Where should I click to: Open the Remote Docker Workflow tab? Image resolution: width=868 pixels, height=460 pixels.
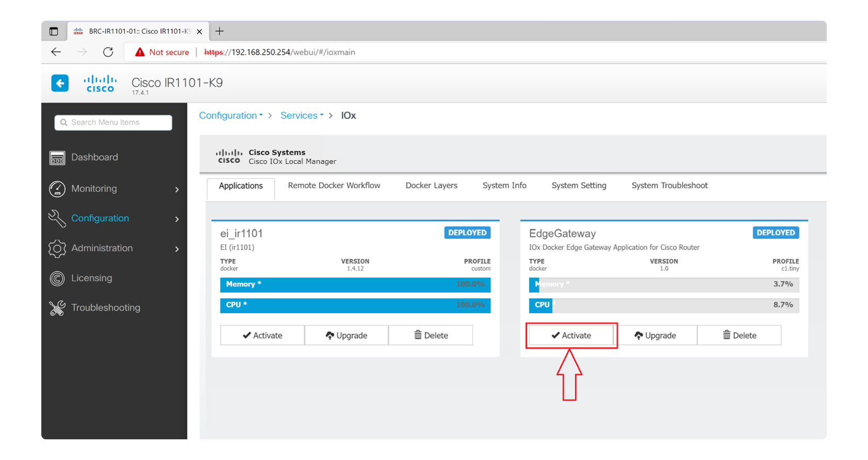(x=334, y=186)
